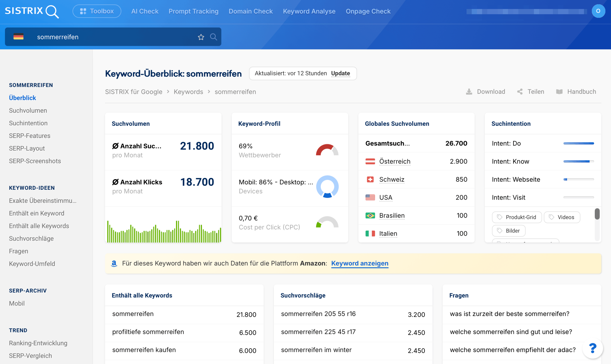This screenshot has width=611, height=364.
Task: Click question welche sommerreifen empfiehlt der adac?
Action: pos(513,350)
